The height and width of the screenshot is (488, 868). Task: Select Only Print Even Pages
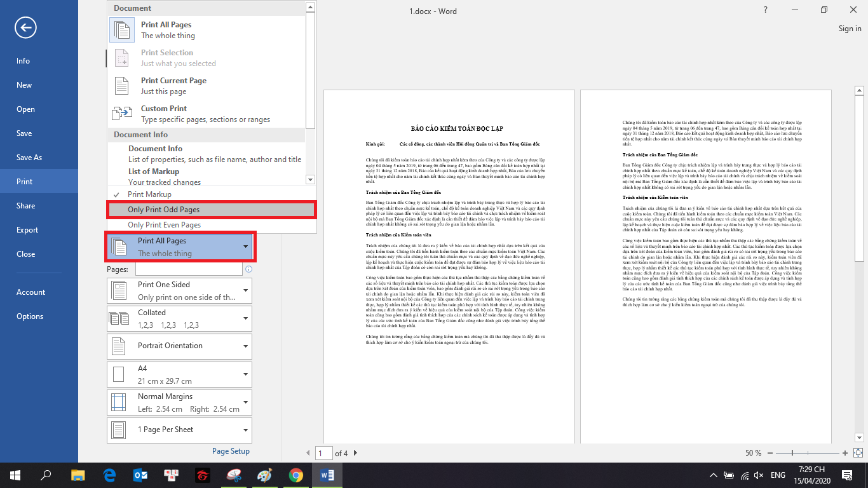[164, 225]
